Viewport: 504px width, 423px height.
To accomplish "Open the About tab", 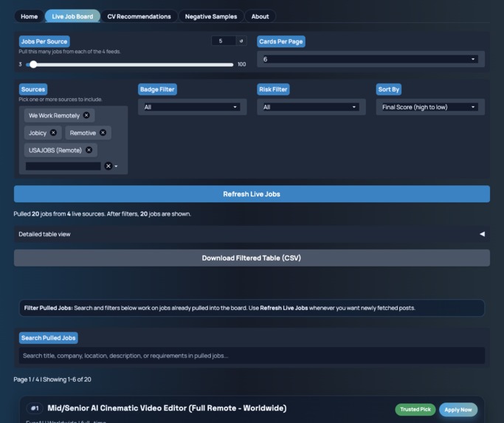I will pos(260,16).
